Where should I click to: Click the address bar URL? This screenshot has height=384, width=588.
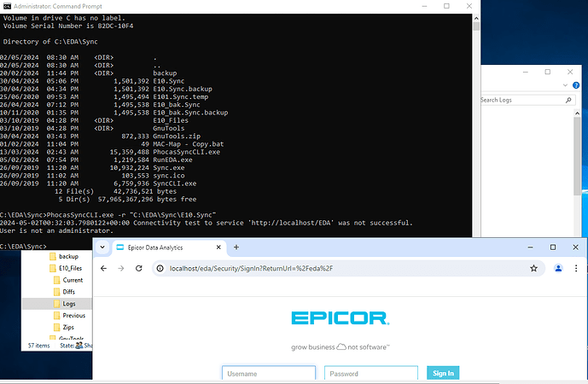[x=251, y=269]
